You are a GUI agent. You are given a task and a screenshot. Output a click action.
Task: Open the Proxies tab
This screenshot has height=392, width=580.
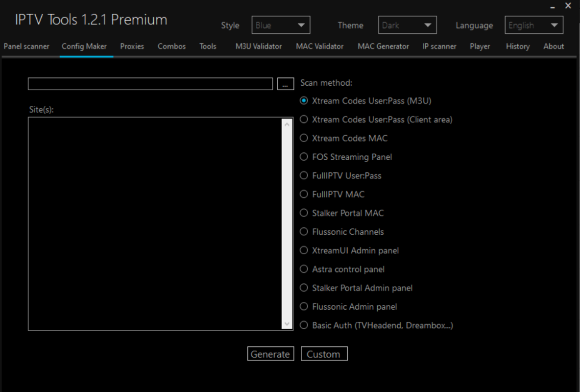(x=132, y=46)
